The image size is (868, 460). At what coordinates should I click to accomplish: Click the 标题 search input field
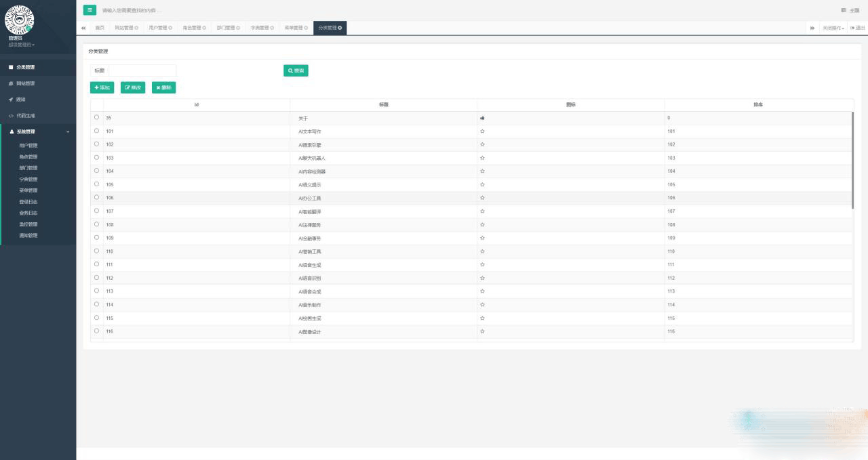pos(142,70)
